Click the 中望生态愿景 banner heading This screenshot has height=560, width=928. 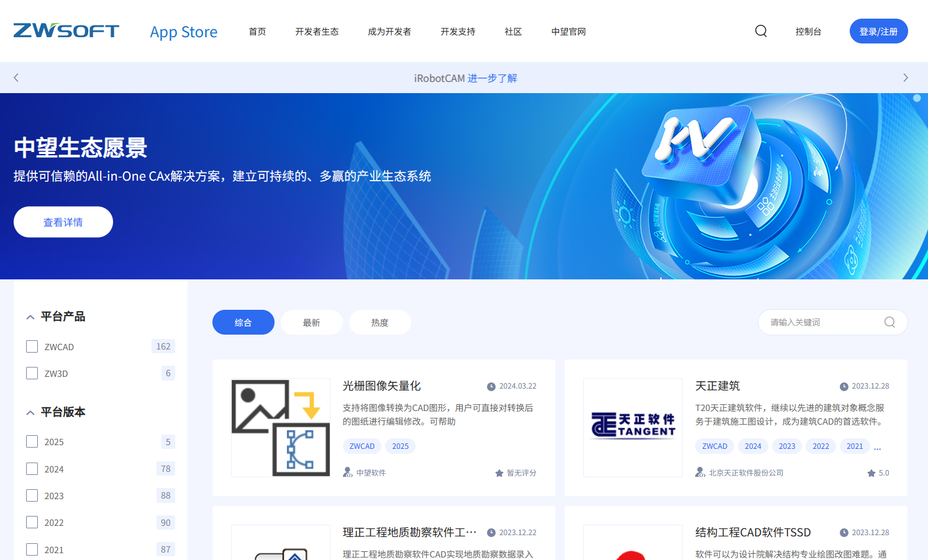point(81,148)
